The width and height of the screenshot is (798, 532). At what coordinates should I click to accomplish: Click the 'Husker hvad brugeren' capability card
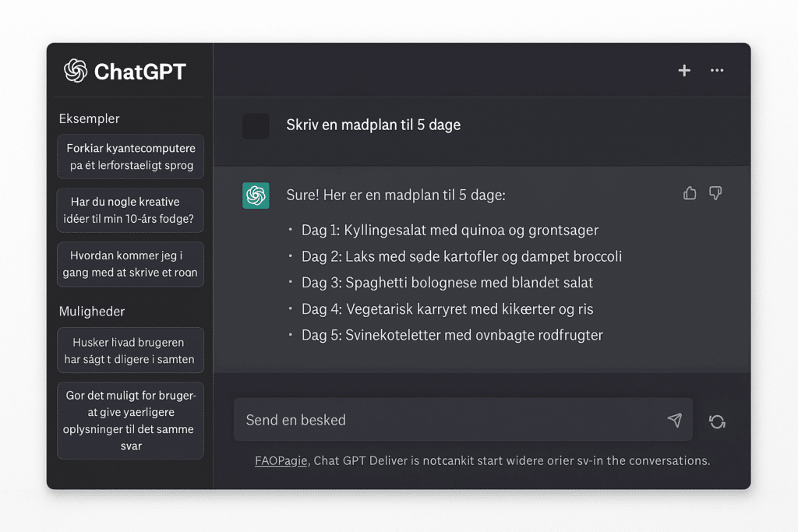(x=131, y=351)
